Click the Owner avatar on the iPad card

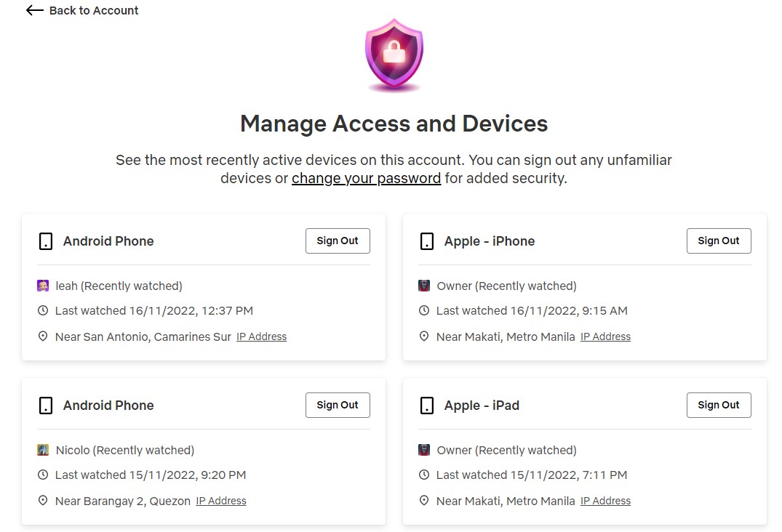(424, 450)
